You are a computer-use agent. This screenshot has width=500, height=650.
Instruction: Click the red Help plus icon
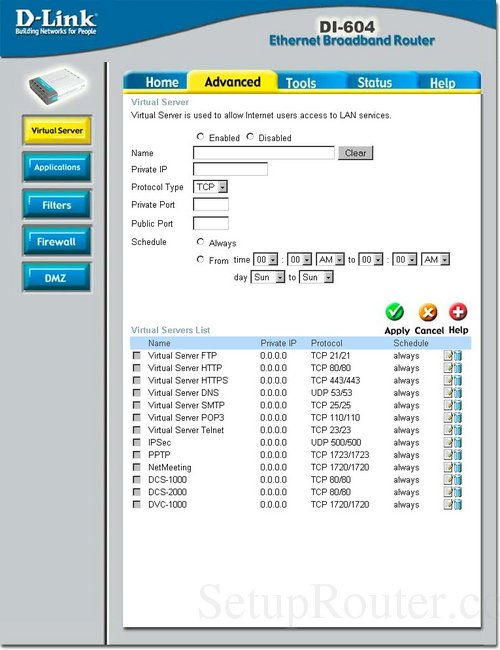coord(458,312)
